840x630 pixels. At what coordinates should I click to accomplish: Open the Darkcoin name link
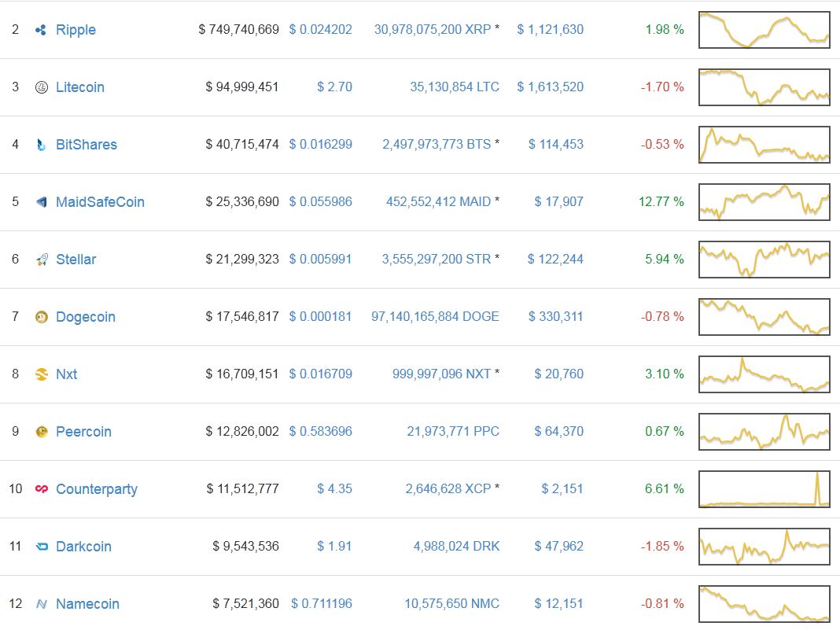pyautogui.click(x=83, y=547)
